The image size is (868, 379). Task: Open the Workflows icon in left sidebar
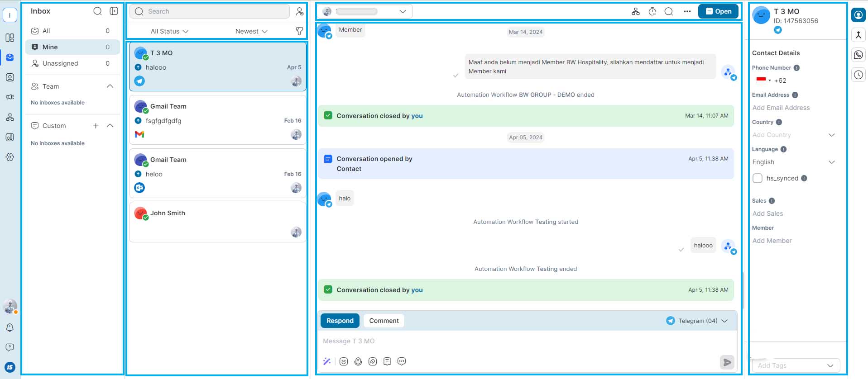tap(10, 117)
